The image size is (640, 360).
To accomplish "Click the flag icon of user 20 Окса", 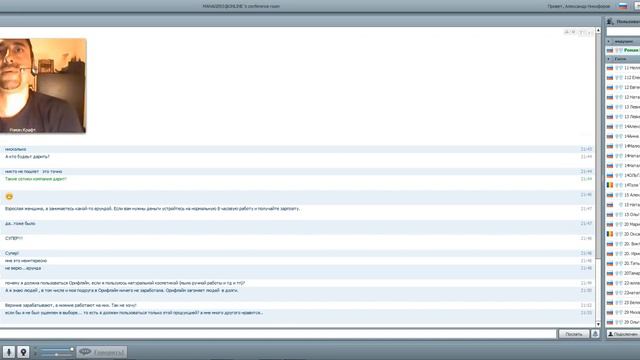I will coord(610,234).
